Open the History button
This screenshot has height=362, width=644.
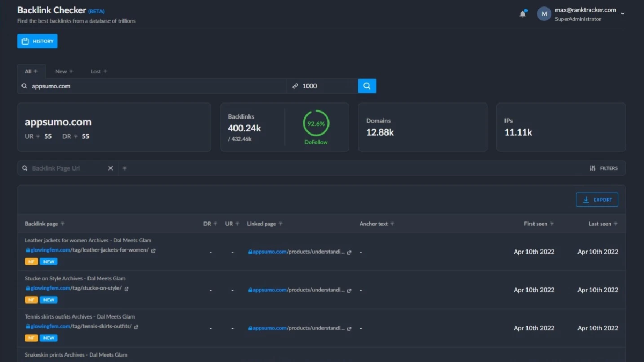38,41
